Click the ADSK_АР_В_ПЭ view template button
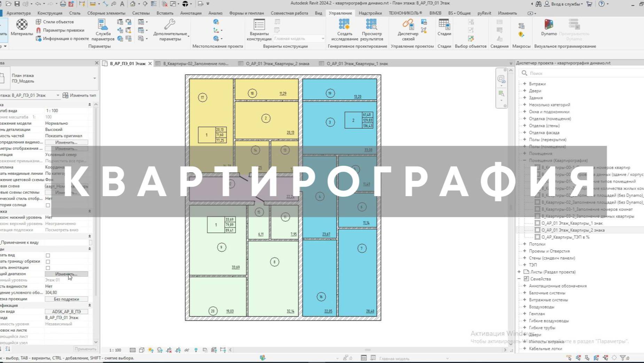The width and height of the screenshot is (644, 363). (x=66, y=311)
